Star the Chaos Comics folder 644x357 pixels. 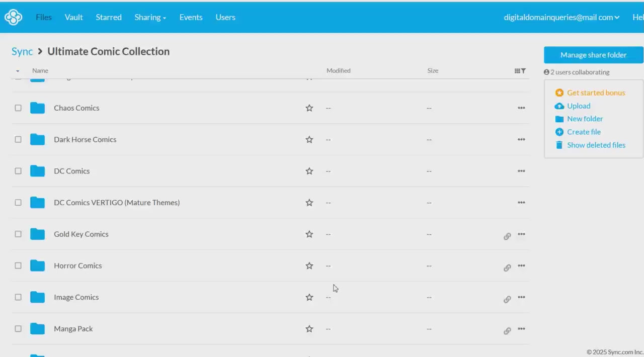point(309,108)
